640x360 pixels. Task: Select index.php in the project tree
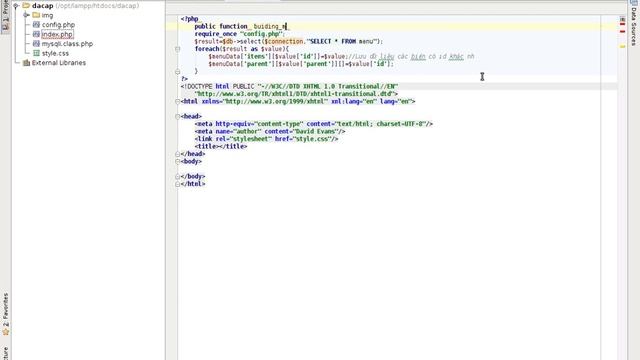[x=57, y=35]
